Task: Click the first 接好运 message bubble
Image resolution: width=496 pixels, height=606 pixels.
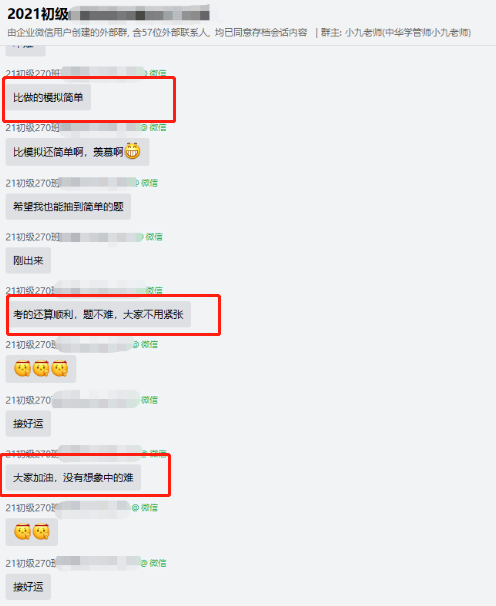Action: (28, 424)
